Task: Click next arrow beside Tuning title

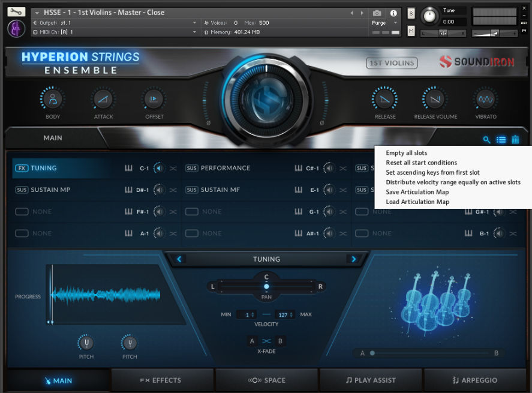Action: pos(354,259)
